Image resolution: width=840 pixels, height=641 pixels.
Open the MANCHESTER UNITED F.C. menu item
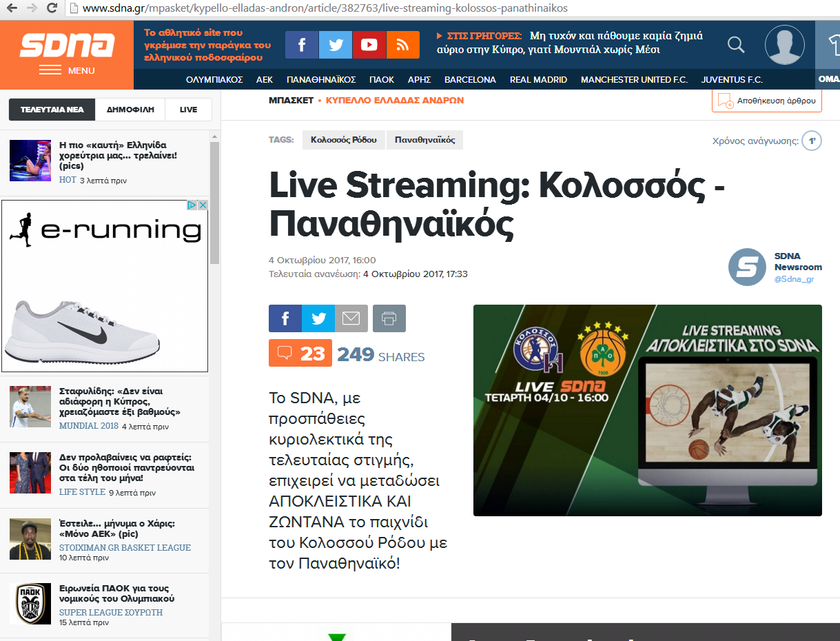[x=634, y=79]
